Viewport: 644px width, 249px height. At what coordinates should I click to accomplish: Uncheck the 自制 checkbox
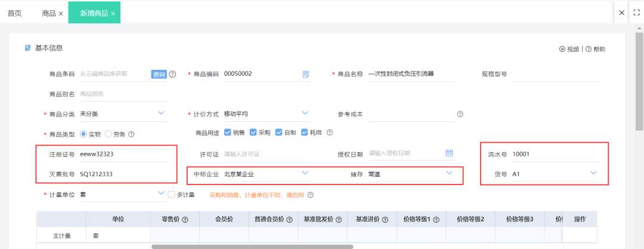(279, 133)
